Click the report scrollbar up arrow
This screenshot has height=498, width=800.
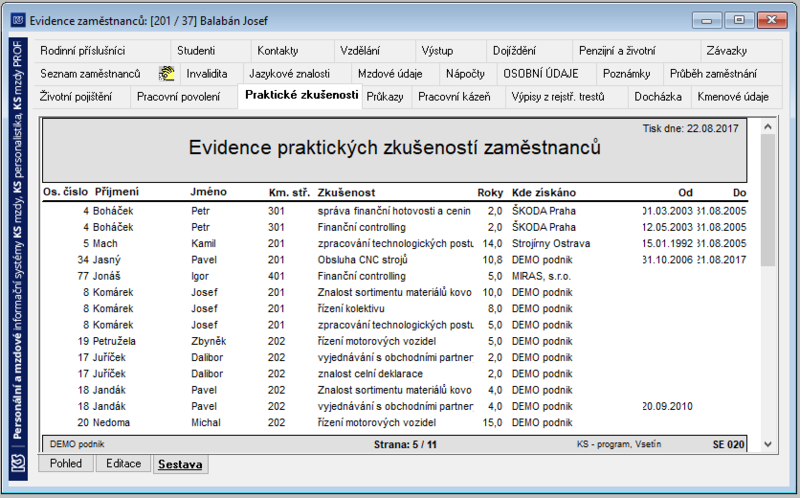pos(768,127)
